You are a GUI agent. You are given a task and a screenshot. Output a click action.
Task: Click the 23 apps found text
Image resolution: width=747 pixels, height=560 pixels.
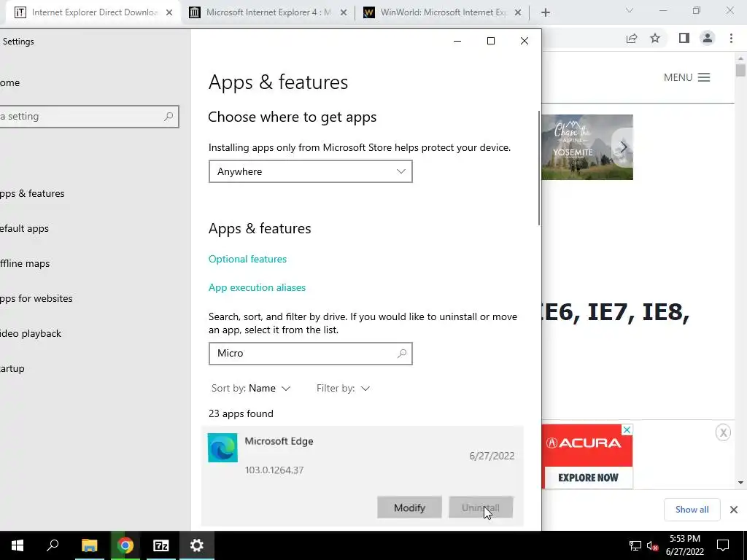pos(241,413)
